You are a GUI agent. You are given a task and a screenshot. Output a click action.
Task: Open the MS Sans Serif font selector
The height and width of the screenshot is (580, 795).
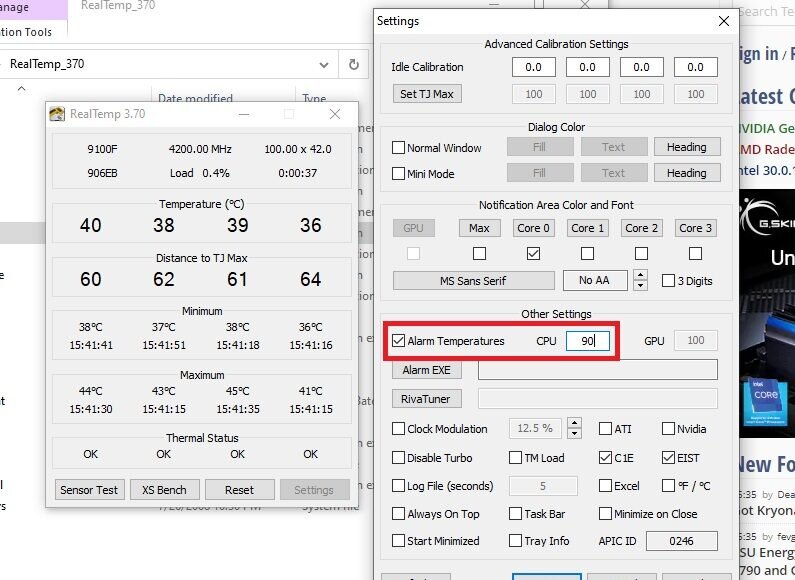click(474, 280)
